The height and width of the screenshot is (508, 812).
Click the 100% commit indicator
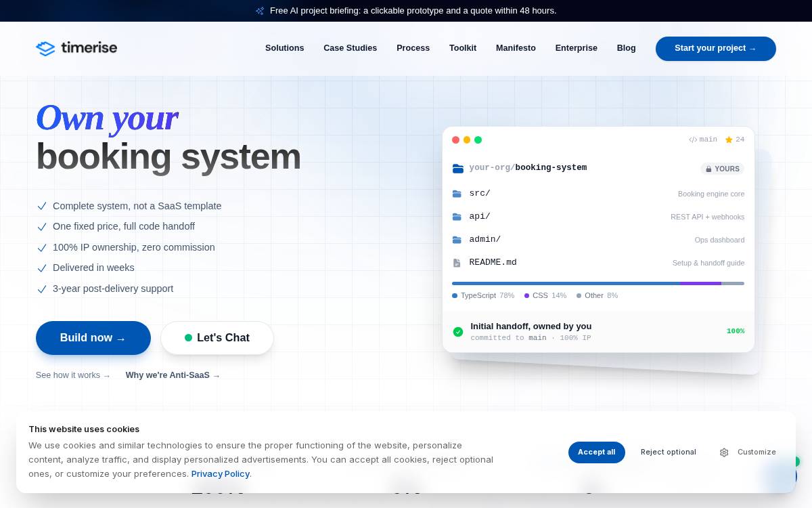click(736, 332)
